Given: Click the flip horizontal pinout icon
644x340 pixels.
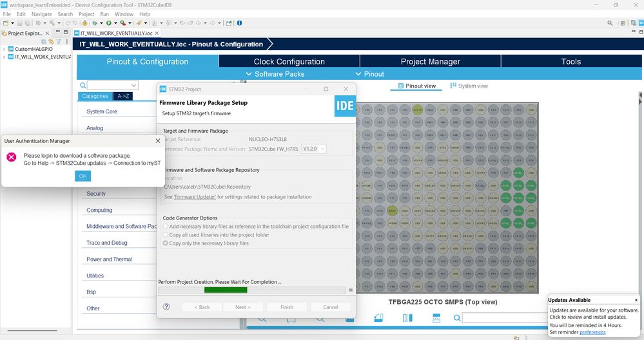Looking at the screenshot, I should click(407, 318).
